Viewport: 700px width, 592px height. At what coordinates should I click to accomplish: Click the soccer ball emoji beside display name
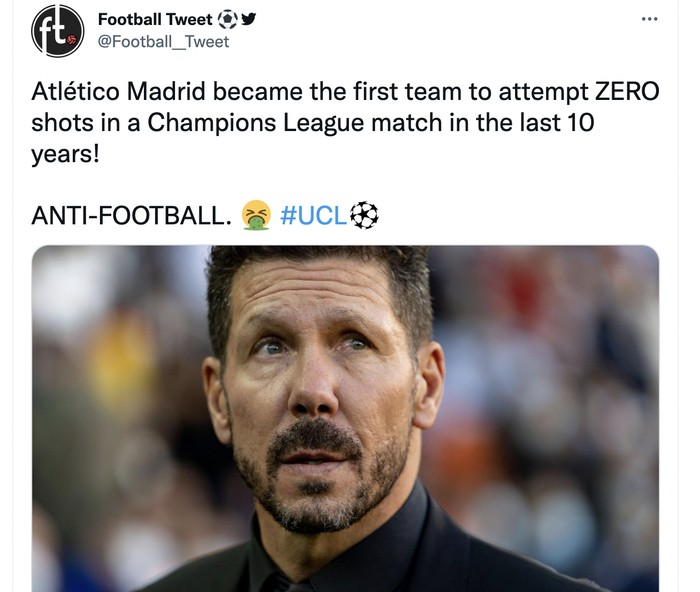point(228,19)
